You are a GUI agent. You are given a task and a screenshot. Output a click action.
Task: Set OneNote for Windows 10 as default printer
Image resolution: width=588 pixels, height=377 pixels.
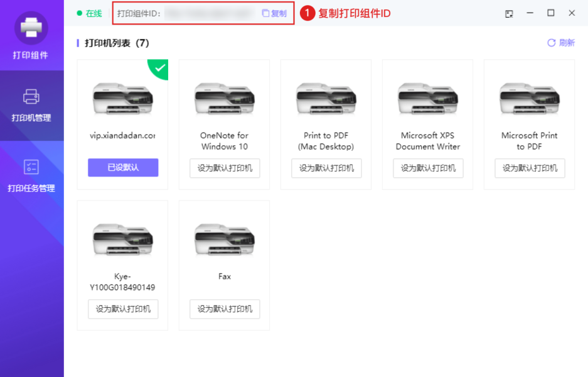click(x=225, y=168)
